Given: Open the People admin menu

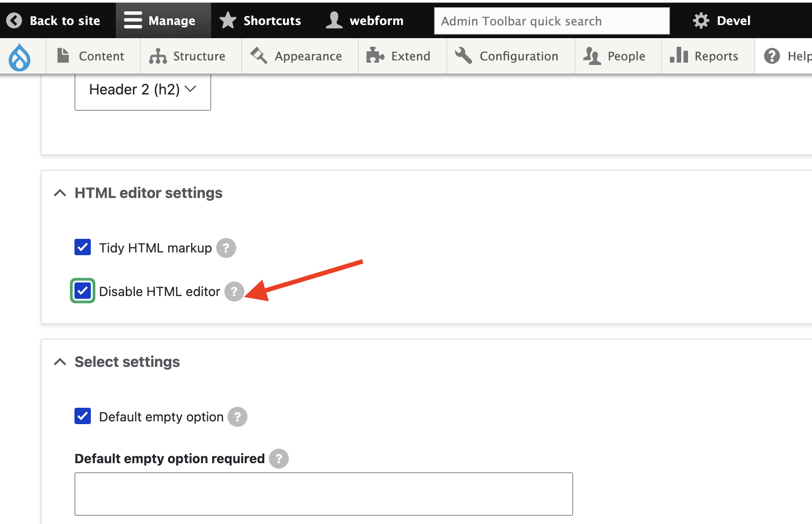Looking at the screenshot, I should click(618, 56).
